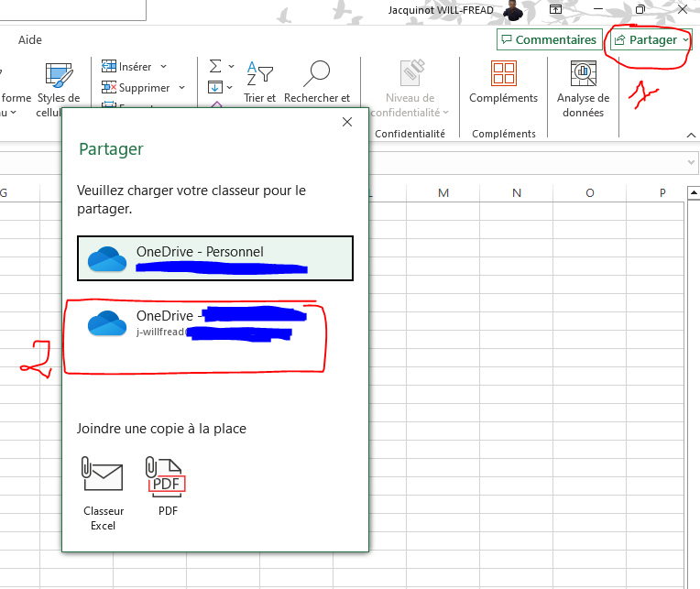Minimize the Excel window

click(598, 9)
